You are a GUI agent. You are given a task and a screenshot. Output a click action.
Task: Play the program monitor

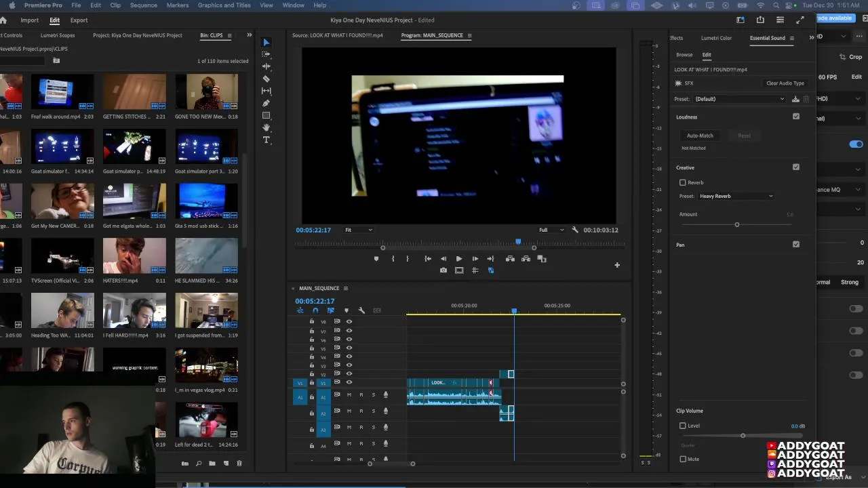tap(459, 259)
